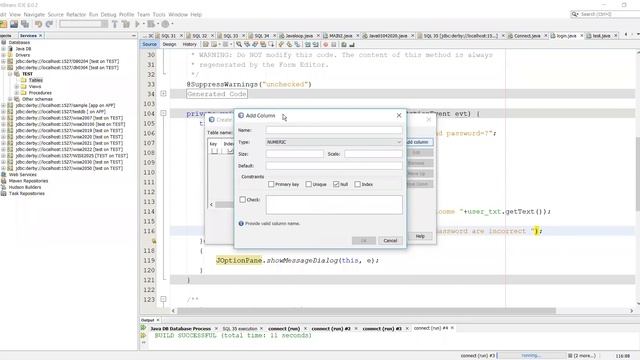
Task: Click the Default value field
Action: (x=334, y=166)
